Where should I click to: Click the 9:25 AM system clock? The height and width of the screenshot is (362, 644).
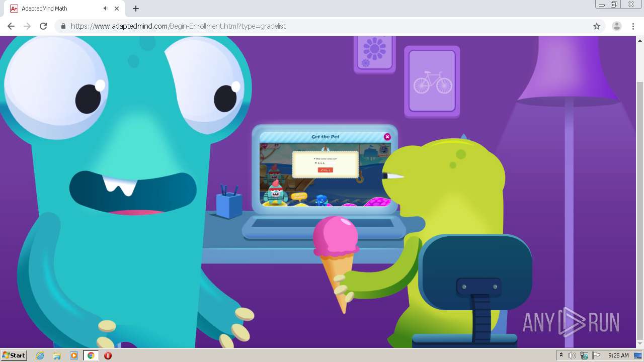tap(618, 355)
